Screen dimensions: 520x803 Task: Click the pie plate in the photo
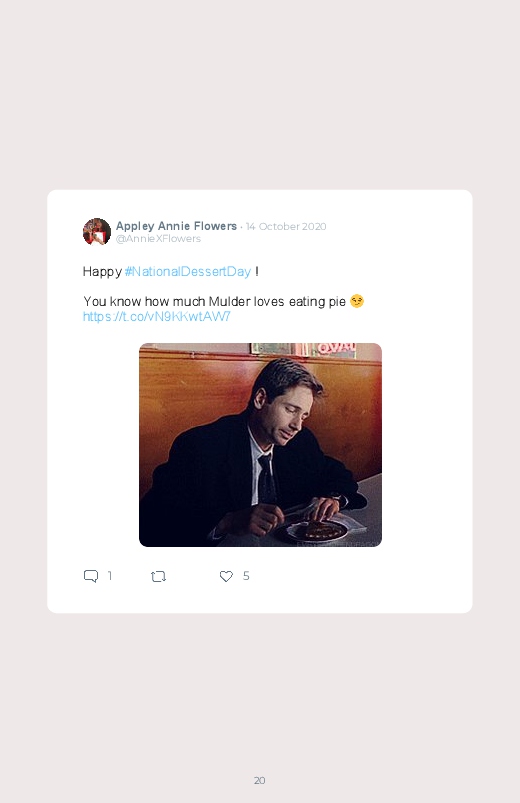[314, 531]
